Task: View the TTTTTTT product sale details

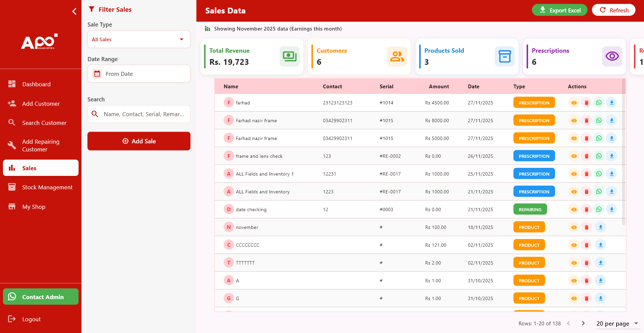Action: coord(574,263)
